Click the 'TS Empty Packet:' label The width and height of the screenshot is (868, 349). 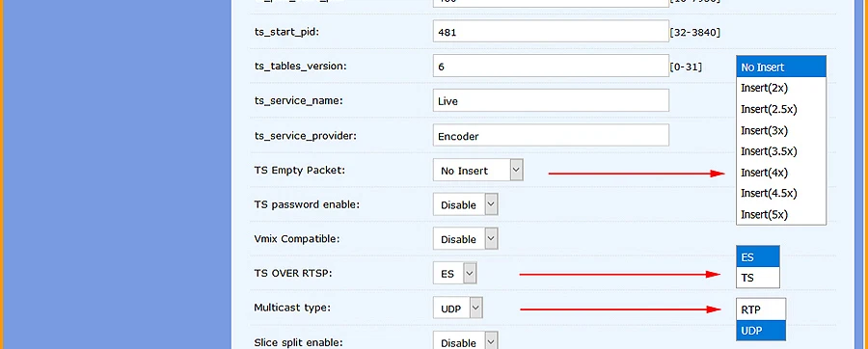pos(300,171)
